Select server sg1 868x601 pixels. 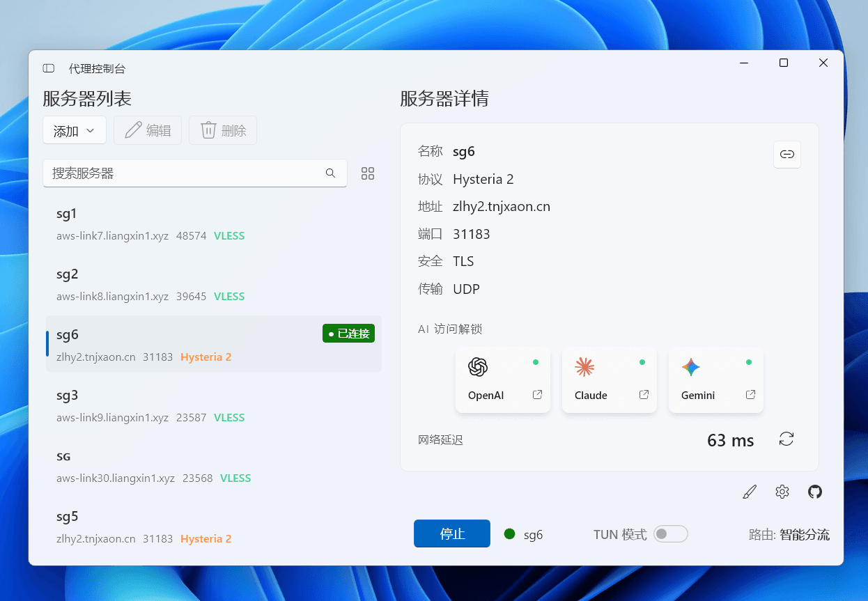click(x=214, y=224)
